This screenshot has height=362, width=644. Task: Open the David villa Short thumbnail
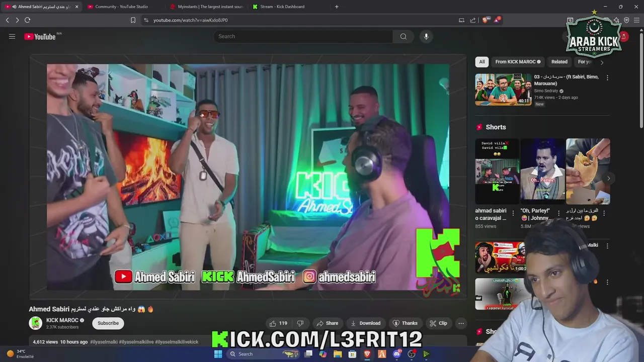tap(497, 171)
